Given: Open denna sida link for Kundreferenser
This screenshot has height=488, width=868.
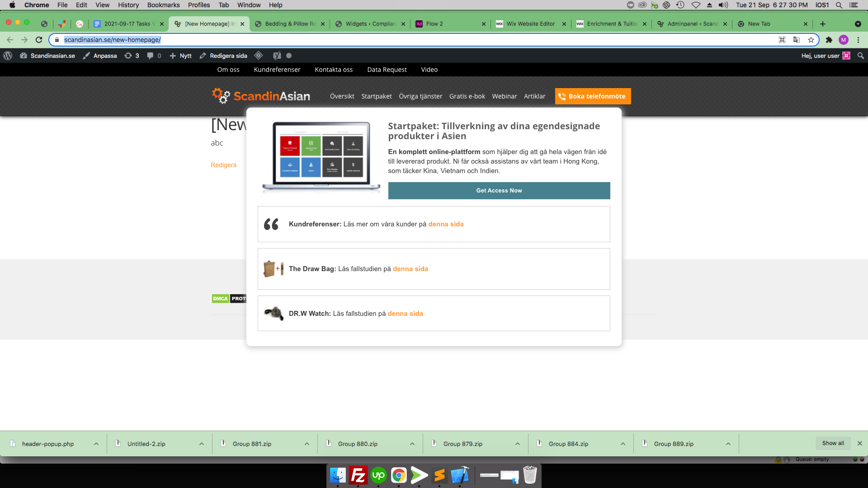Looking at the screenshot, I should point(446,224).
